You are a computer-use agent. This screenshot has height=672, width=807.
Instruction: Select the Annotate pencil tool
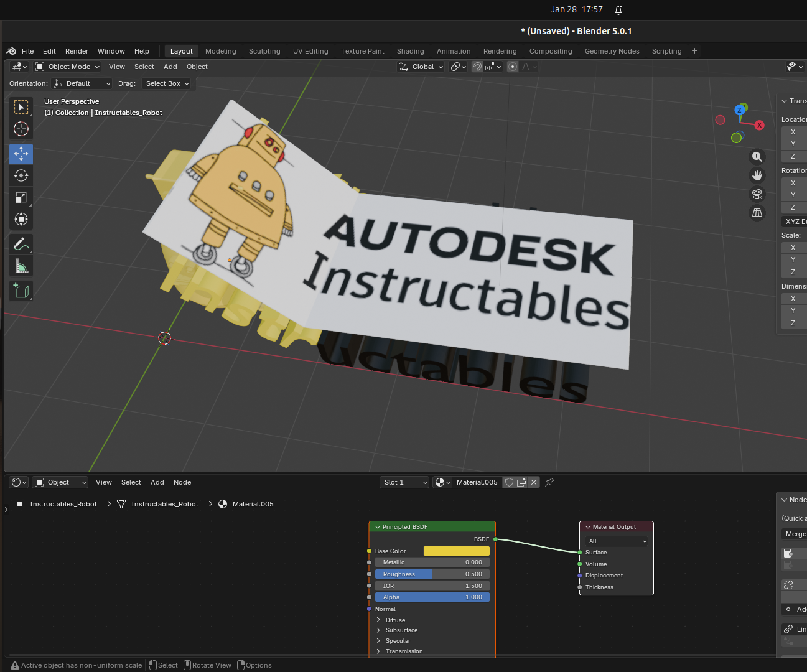coord(21,244)
